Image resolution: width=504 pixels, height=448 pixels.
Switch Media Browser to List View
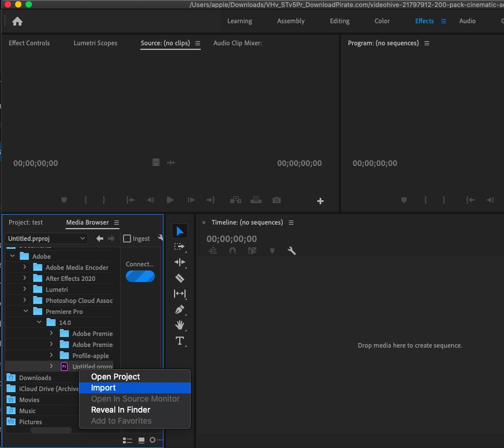click(128, 440)
